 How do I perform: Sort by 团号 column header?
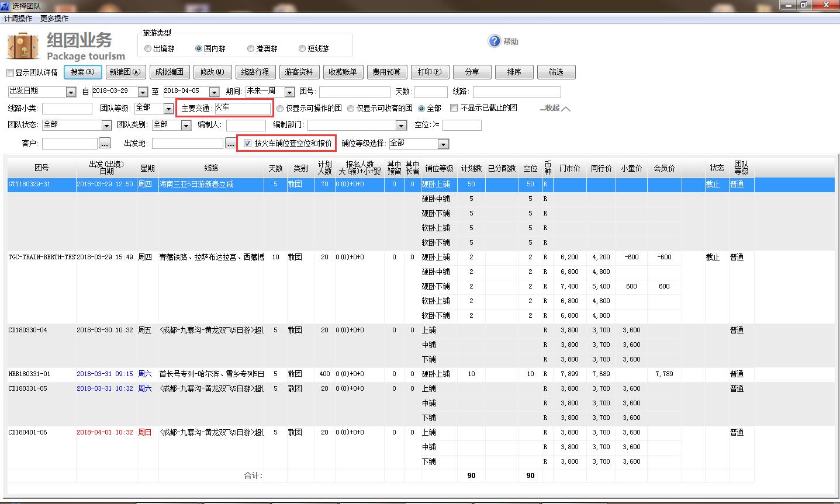[x=42, y=168]
